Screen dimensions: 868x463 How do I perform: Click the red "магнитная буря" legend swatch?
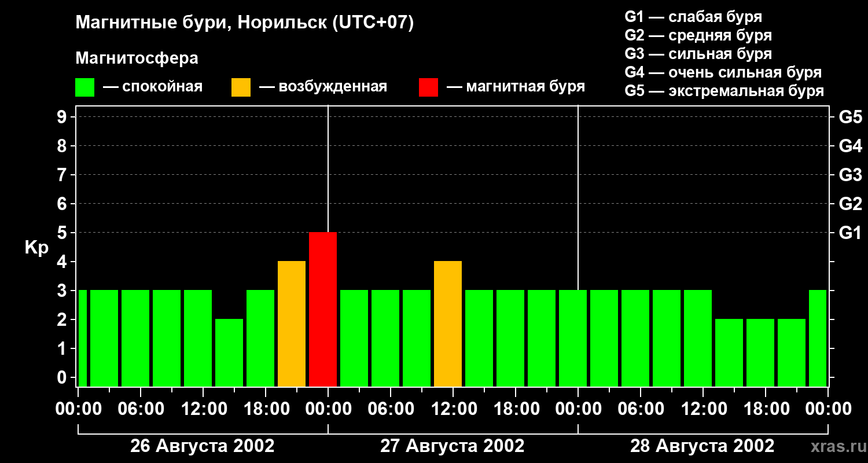pyautogui.click(x=428, y=87)
